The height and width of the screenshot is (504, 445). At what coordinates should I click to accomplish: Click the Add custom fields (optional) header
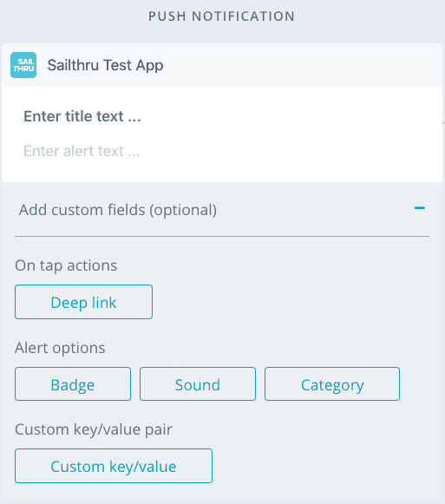click(x=222, y=210)
